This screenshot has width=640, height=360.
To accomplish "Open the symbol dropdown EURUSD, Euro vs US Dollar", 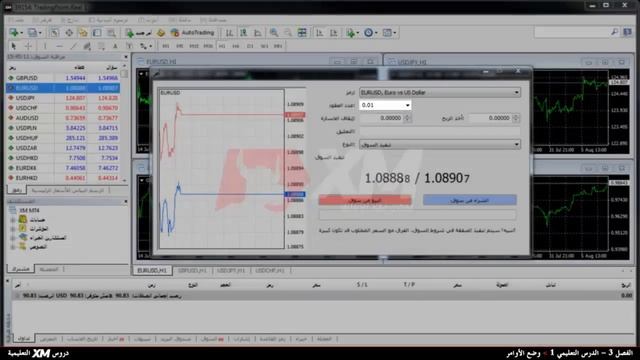I will pos(440,93).
